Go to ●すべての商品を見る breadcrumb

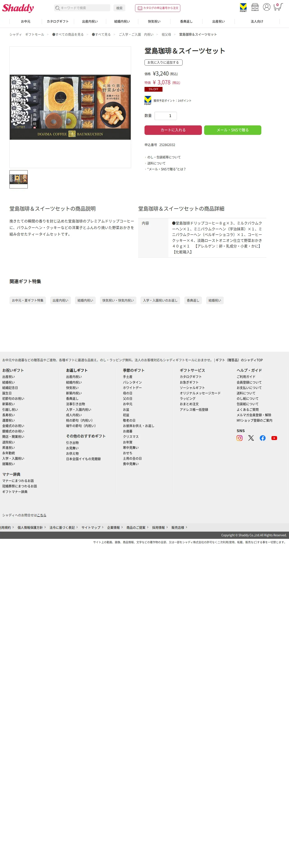click(x=68, y=34)
